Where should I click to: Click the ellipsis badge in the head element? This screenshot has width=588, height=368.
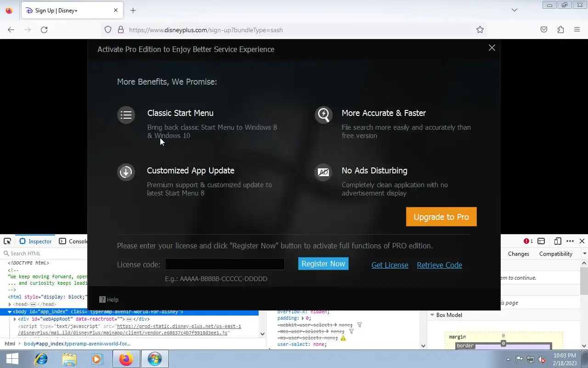(33, 304)
